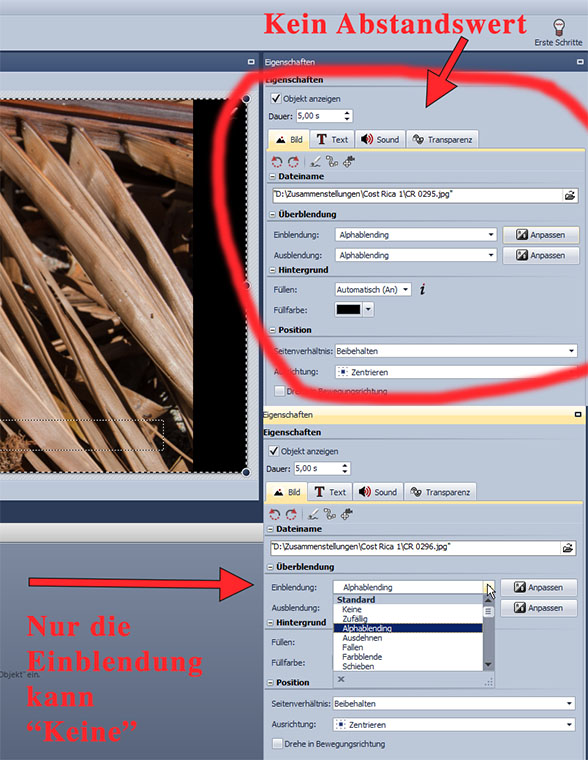Screen dimensions: 588x760
Task: Click Anpassen beside Einblendung, CR 0295 panel
Action: [541, 235]
